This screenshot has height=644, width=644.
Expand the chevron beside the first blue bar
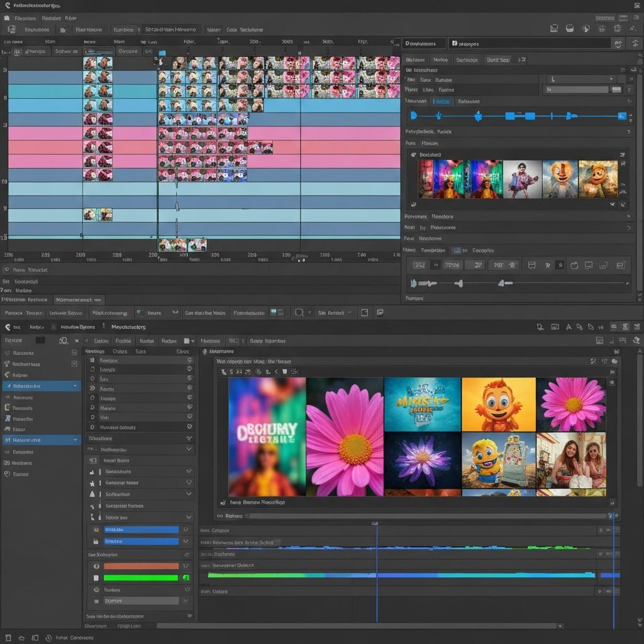186,530
